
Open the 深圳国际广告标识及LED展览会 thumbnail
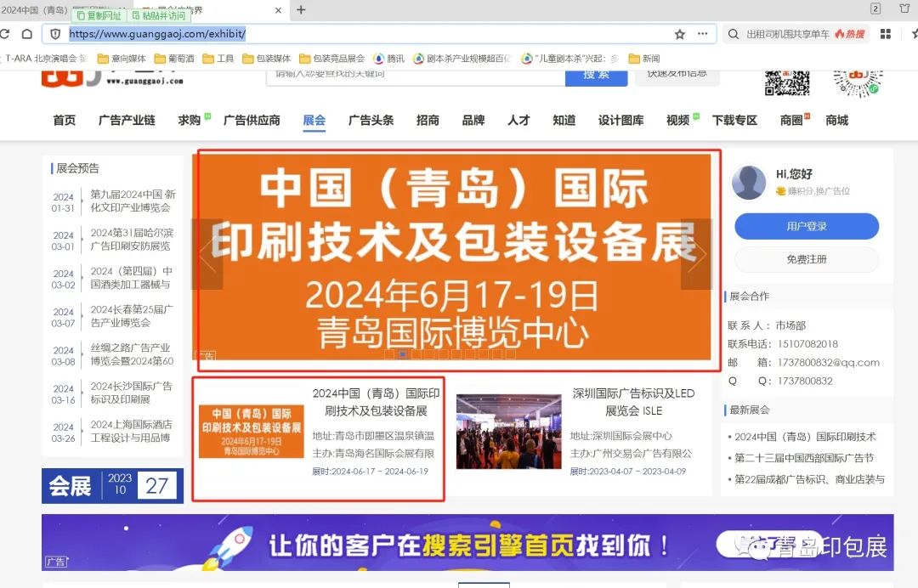click(508, 431)
